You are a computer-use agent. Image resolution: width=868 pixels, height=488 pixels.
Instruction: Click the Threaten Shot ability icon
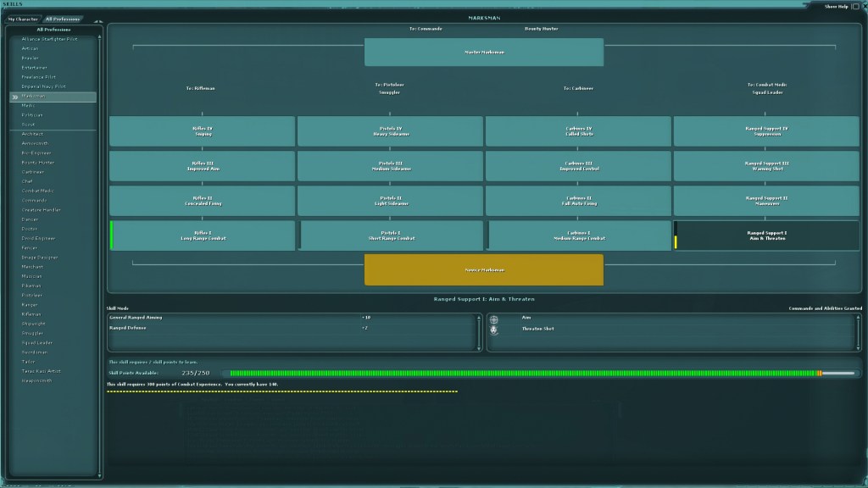[494, 330]
